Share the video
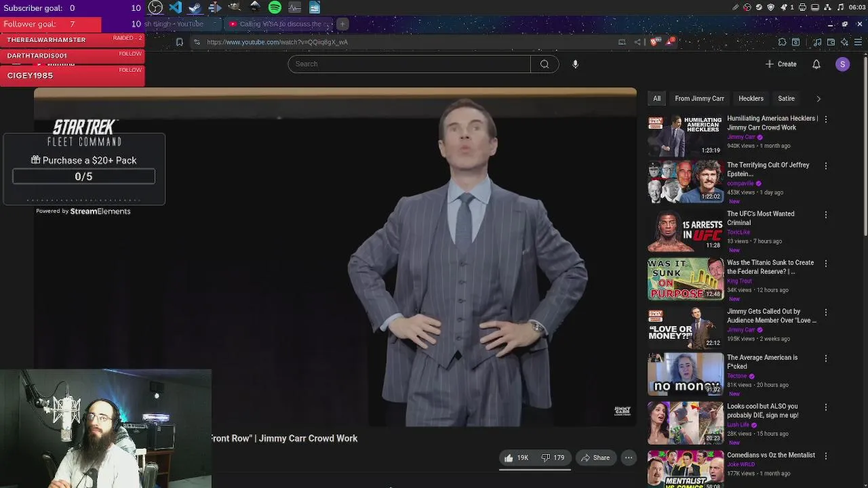The height and width of the screenshot is (488, 868). point(595,457)
